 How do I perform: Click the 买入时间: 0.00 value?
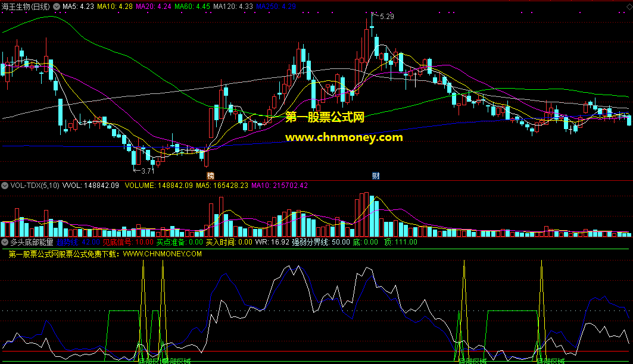(x=229, y=242)
